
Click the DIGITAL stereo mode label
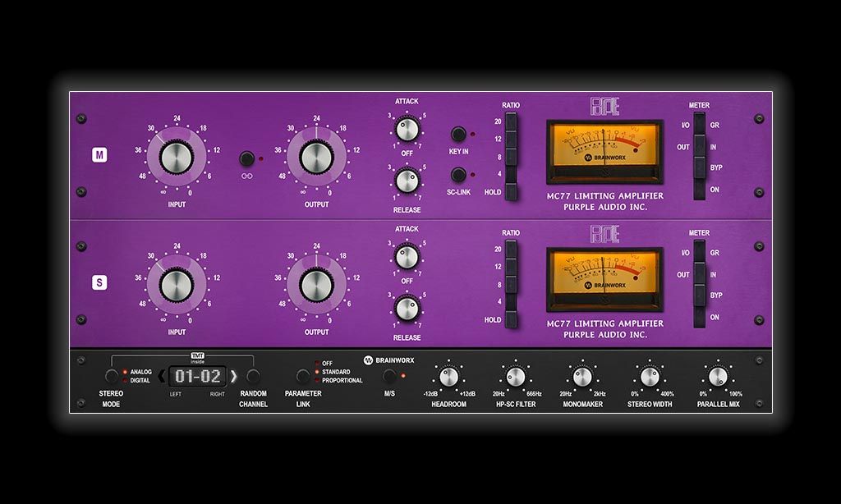(x=140, y=380)
